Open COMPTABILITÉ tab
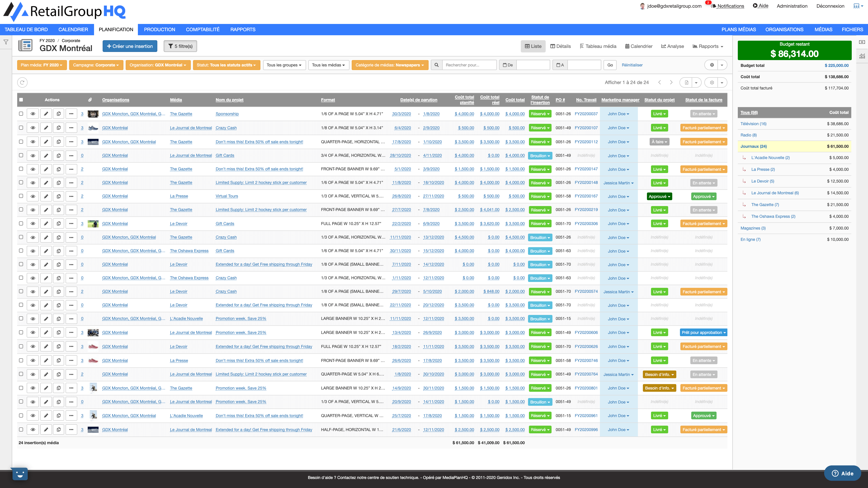The image size is (868, 488). 203,30
